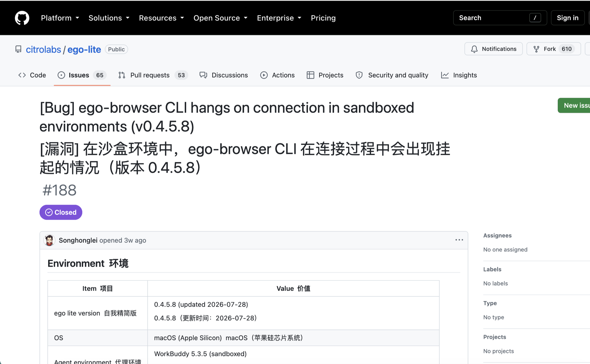Click the 'ego lite version' table cell

pos(98,313)
